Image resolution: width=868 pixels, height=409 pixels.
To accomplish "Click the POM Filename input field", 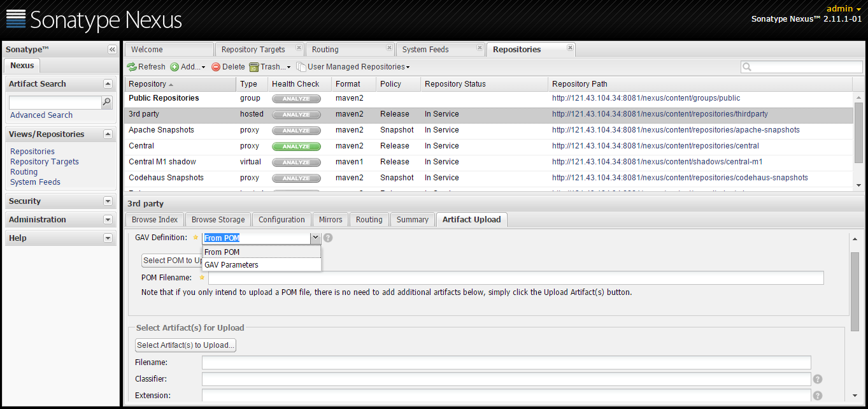I will click(516, 278).
